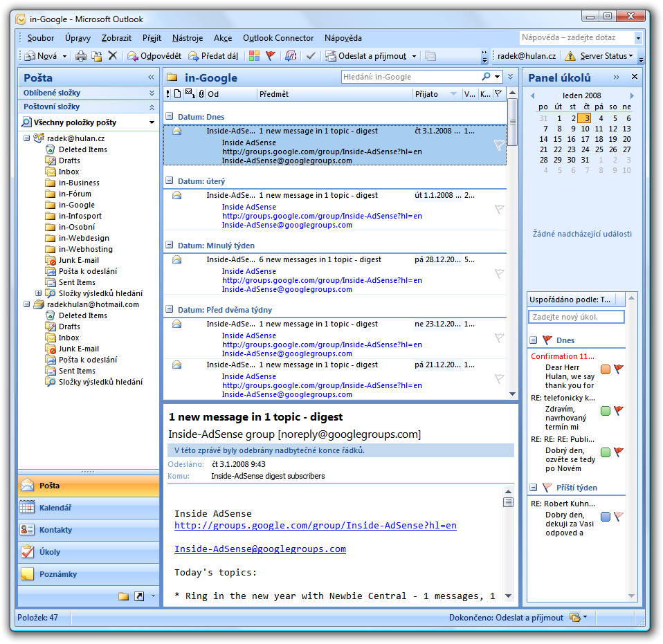Flag the message using the red flag icon

point(271,55)
